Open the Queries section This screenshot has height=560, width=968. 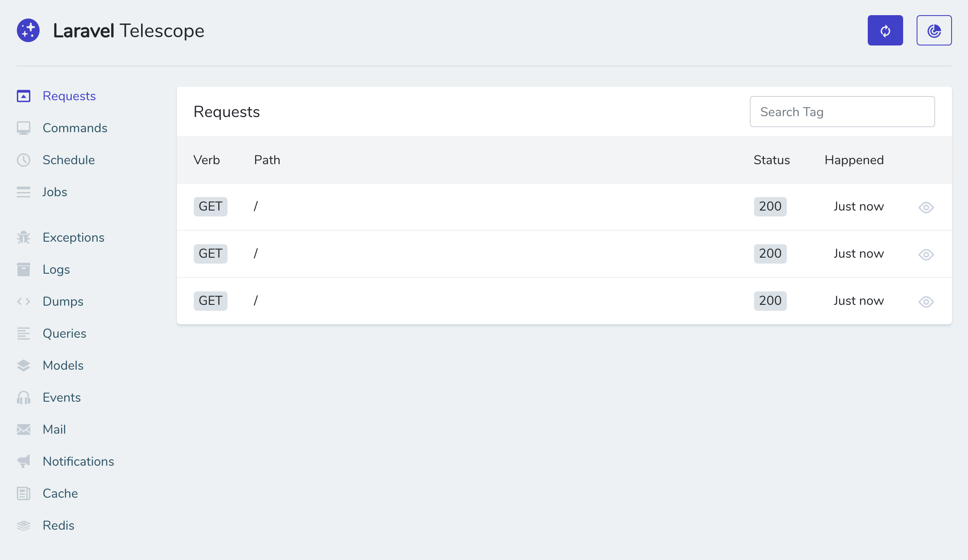click(64, 333)
